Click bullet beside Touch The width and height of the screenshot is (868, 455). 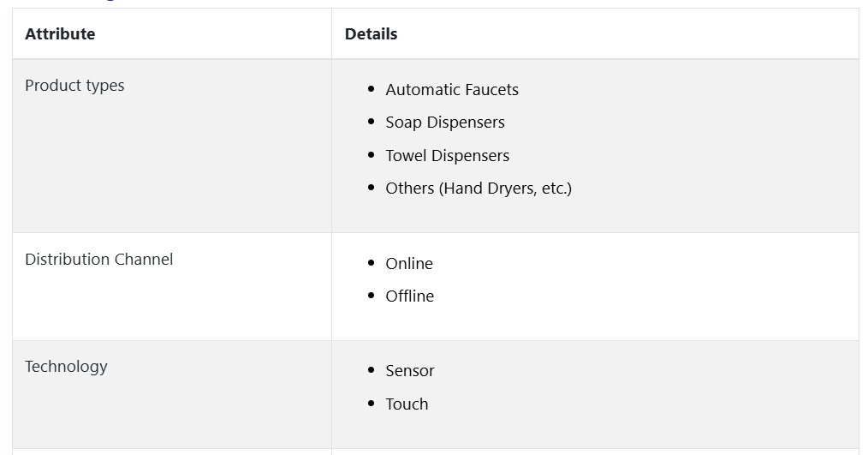371,403
